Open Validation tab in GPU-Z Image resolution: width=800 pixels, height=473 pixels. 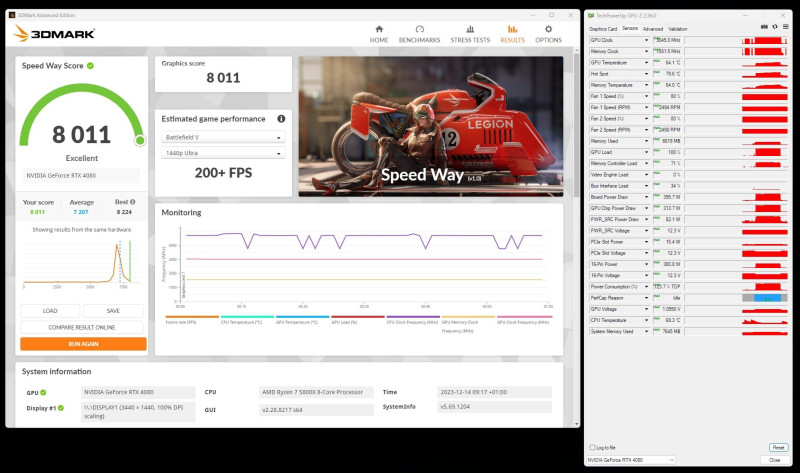pyautogui.click(x=677, y=29)
